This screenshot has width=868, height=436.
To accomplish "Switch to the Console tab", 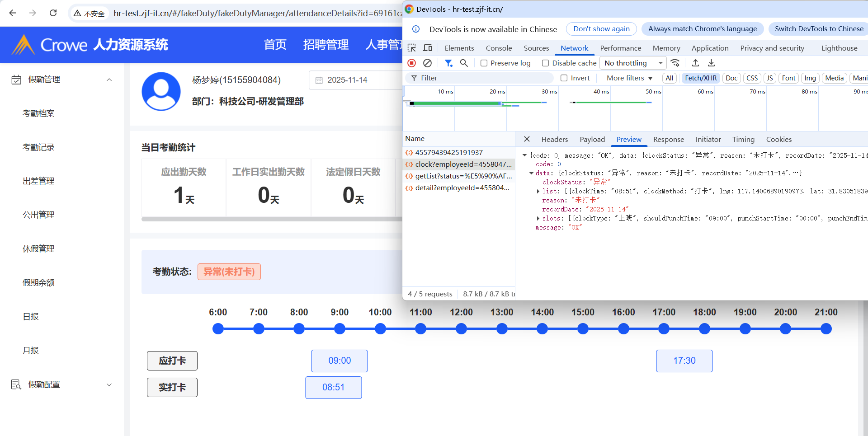I will coord(499,48).
